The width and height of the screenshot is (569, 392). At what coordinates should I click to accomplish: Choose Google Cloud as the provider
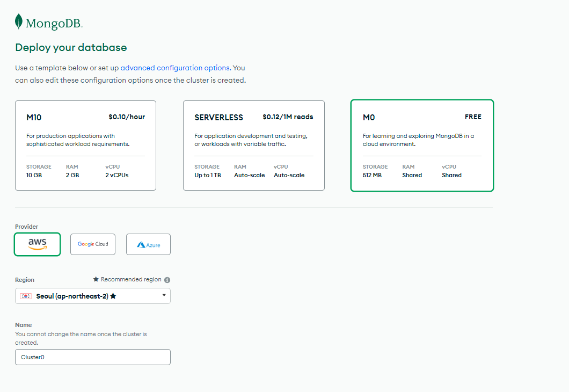point(93,244)
